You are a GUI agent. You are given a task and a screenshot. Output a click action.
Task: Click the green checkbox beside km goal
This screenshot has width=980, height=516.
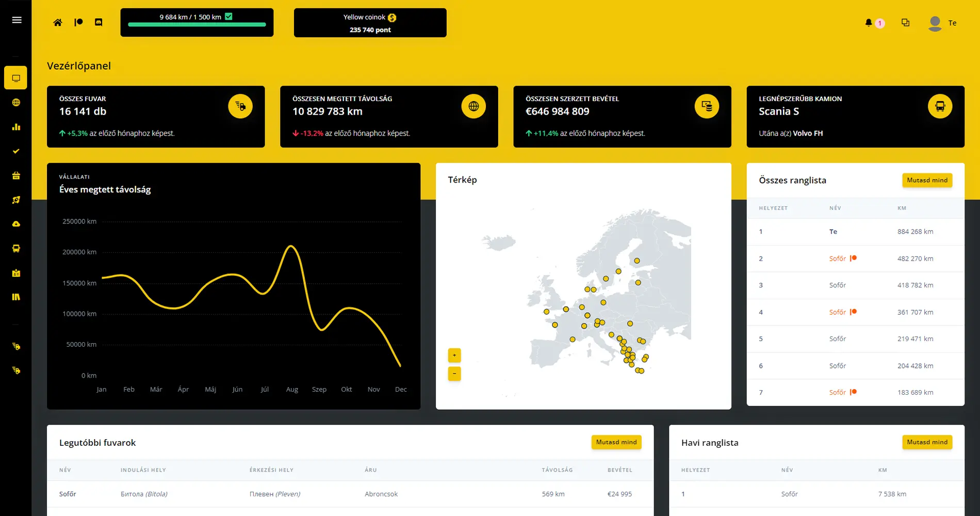pyautogui.click(x=228, y=17)
